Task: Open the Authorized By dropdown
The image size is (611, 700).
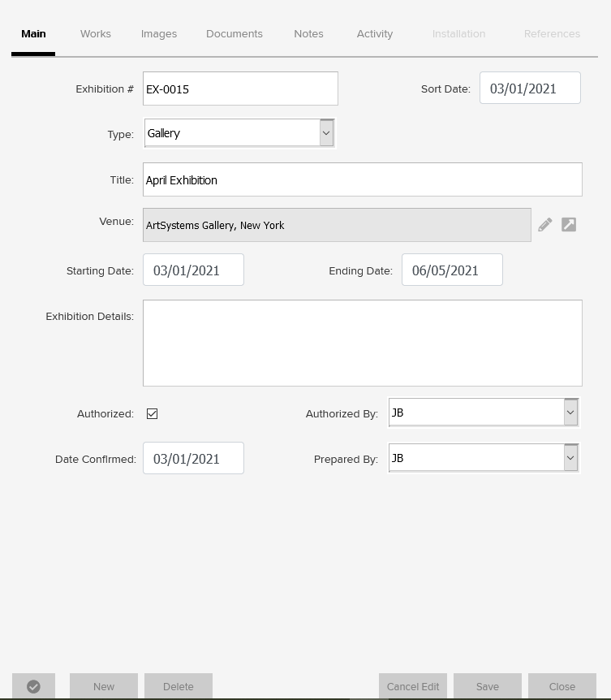Action: 570,413
